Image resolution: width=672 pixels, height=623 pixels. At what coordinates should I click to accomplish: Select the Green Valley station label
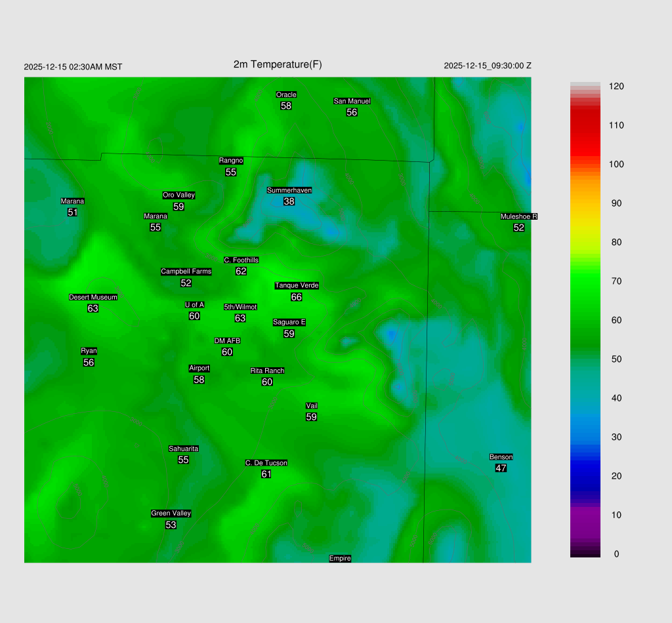coord(171,513)
